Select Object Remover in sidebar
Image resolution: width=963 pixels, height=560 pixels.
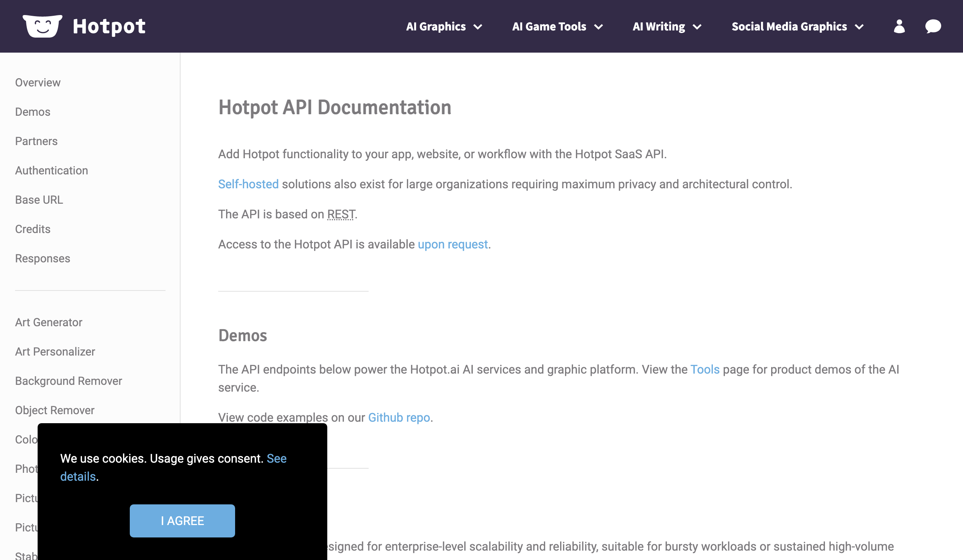55,410
